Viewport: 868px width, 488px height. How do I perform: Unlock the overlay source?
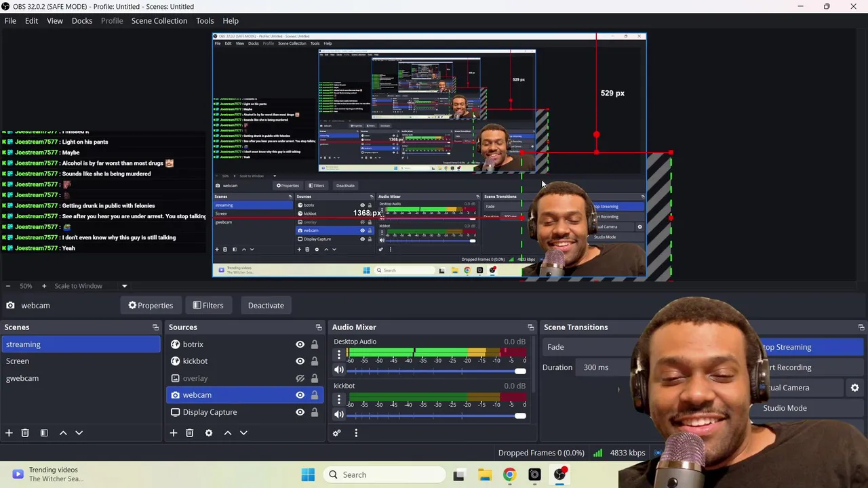click(315, 378)
